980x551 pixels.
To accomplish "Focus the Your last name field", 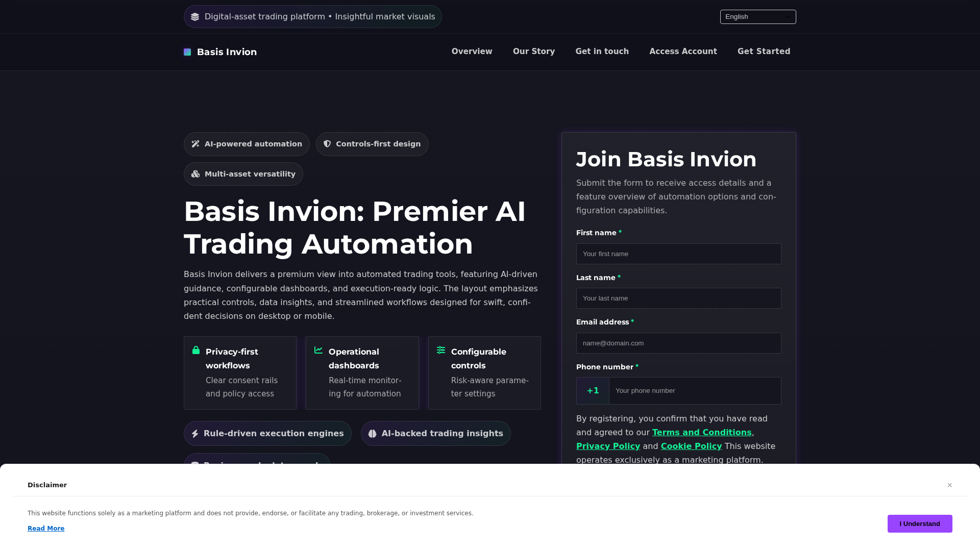I will (x=679, y=298).
